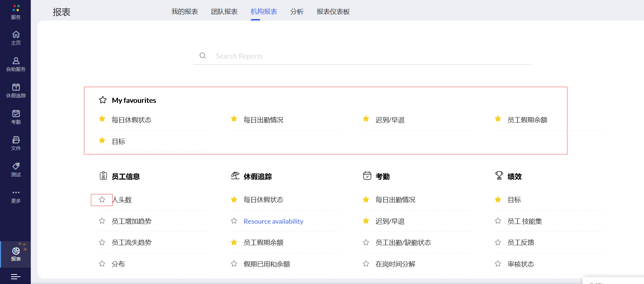Open the Resource availability report link
The width and height of the screenshot is (644, 284).
[273, 221]
